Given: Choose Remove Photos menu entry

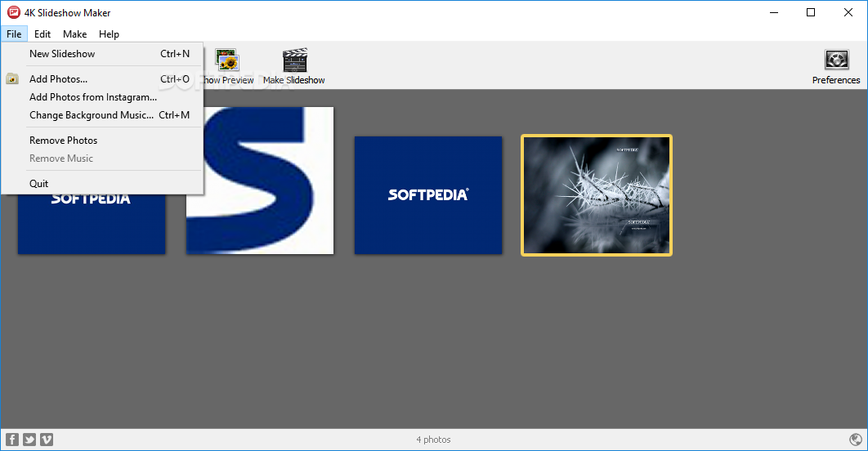Looking at the screenshot, I should point(103,140).
